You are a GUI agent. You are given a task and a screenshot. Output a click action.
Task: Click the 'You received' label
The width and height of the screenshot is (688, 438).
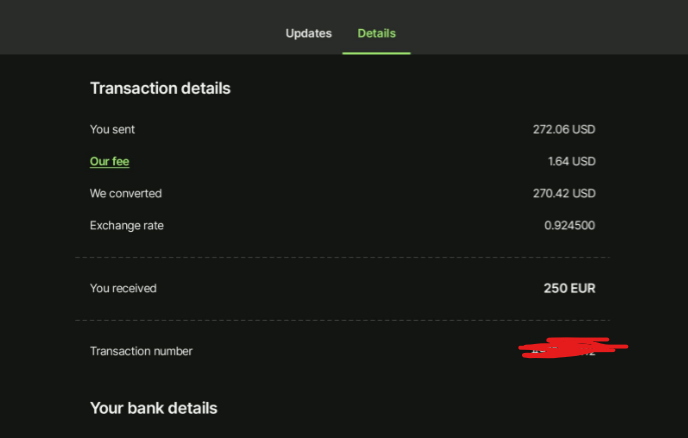pyautogui.click(x=123, y=288)
